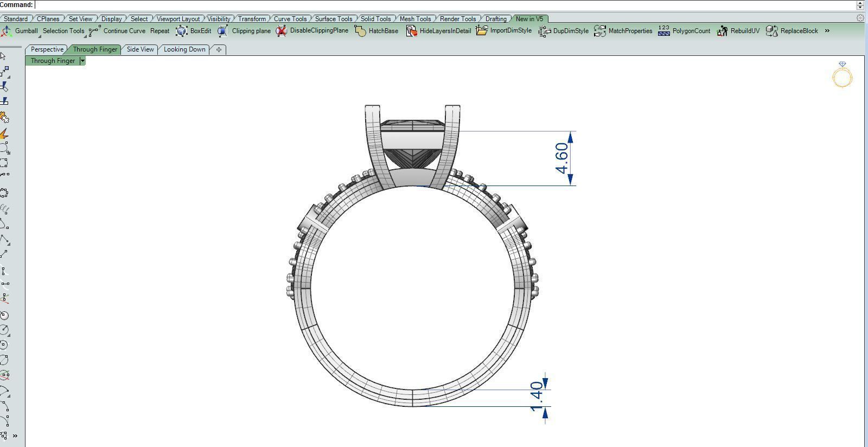Open the Standard toolbar tab

coord(15,18)
